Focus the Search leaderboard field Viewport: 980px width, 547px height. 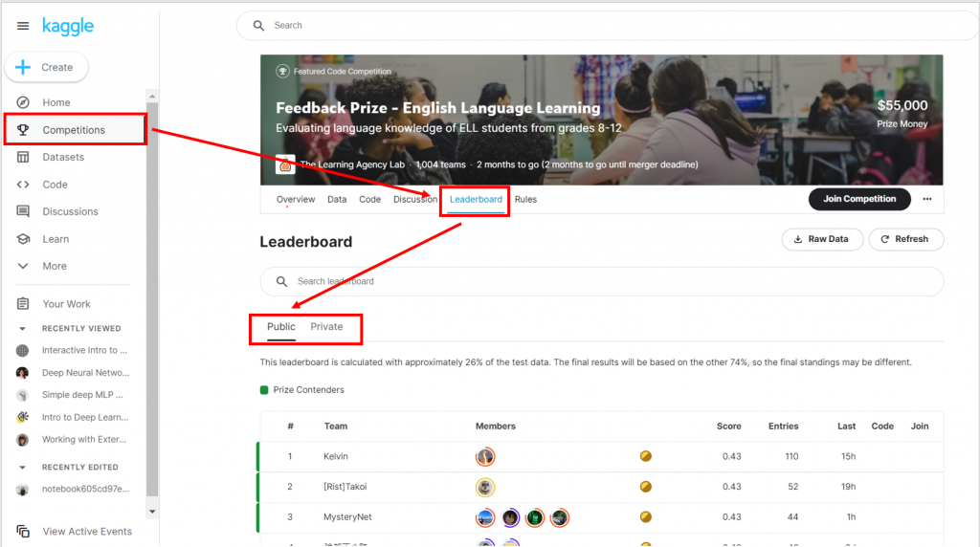pyautogui.click(x=602, y=281)
